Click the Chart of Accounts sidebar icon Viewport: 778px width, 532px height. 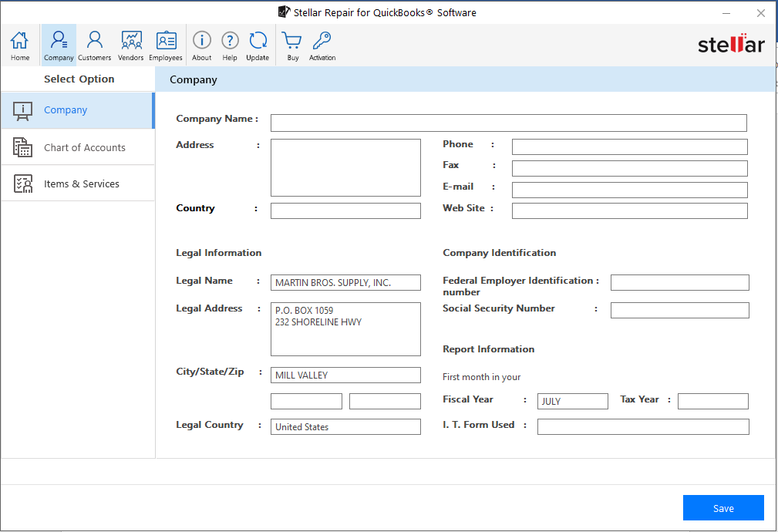22,147
